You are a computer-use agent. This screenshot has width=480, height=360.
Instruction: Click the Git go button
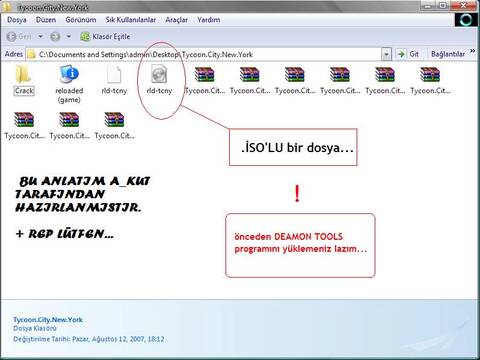[x=408, y=54]
